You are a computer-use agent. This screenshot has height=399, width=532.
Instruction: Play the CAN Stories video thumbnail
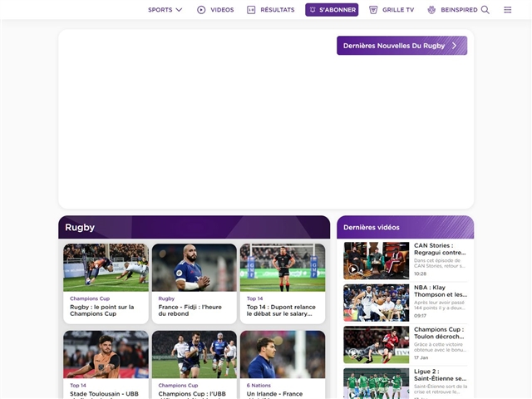point(377,260)
